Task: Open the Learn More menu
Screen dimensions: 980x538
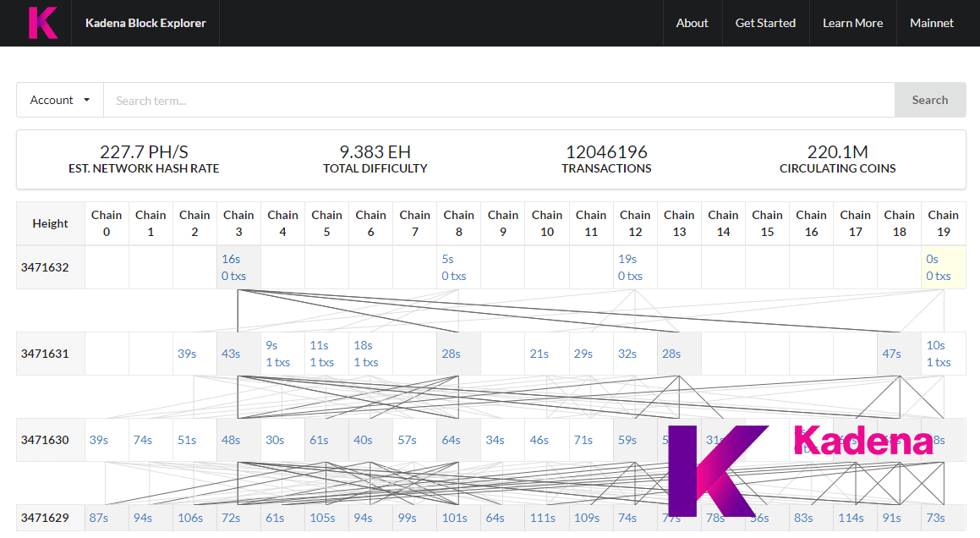Action: click(x=852, y=23)
